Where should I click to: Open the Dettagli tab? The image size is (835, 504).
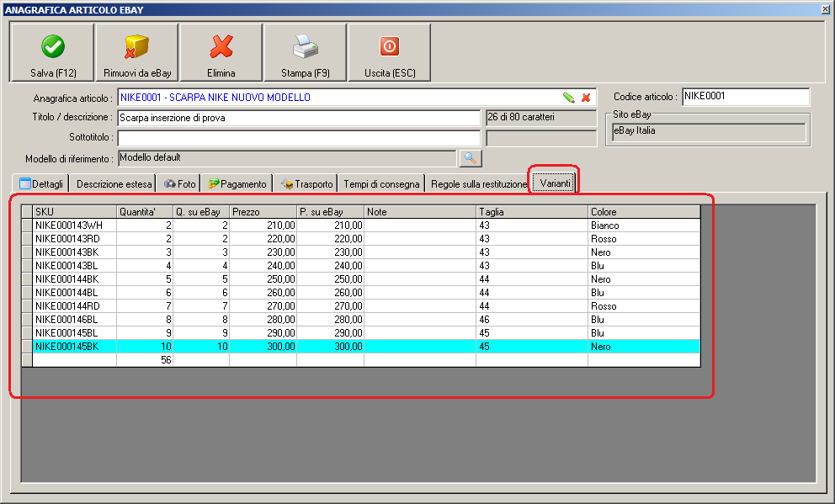point(40,183)
